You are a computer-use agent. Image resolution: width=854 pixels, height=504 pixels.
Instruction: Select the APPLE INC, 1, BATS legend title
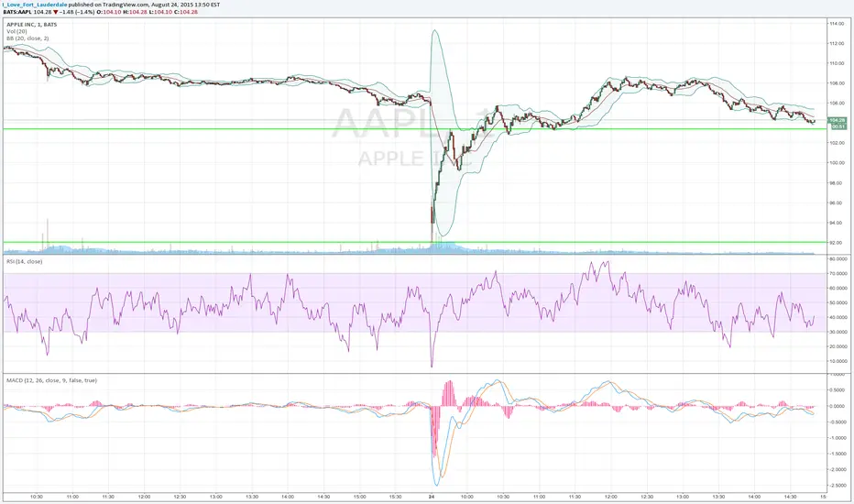[31, 25]
